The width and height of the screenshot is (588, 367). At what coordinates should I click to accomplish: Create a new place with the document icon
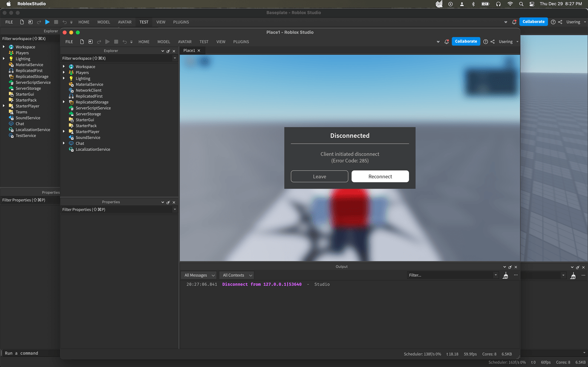(81, 41)
